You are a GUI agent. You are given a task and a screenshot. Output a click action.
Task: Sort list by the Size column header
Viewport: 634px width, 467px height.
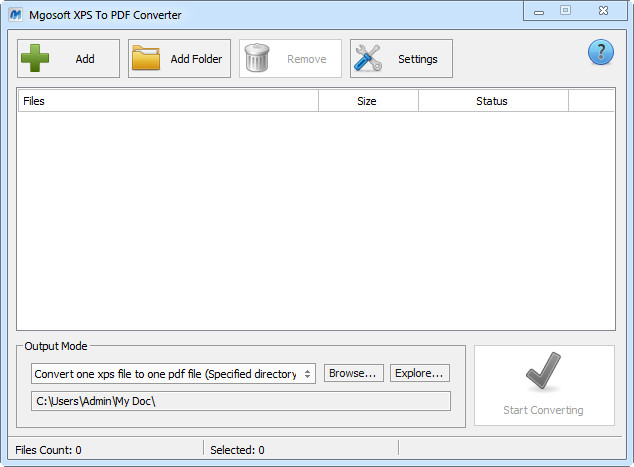[x=367, y=101]
